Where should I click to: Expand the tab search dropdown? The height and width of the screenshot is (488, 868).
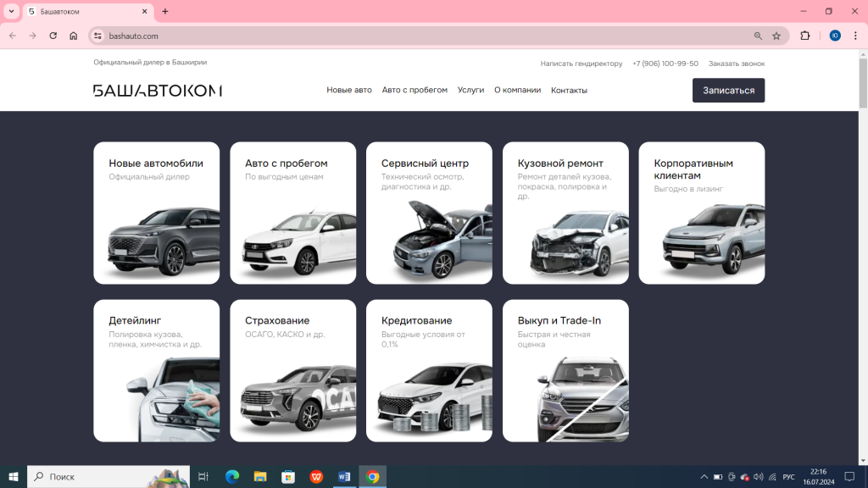click(x=11, y=11)
